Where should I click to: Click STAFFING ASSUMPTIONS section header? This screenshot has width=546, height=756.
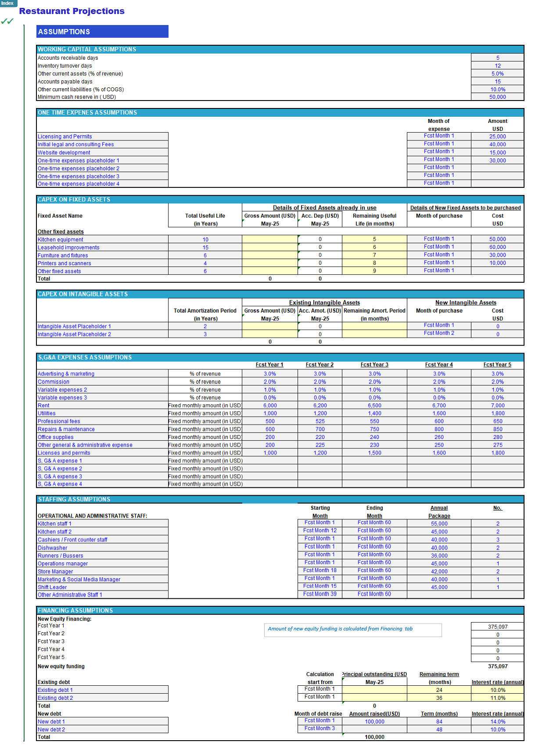[280, 499]
